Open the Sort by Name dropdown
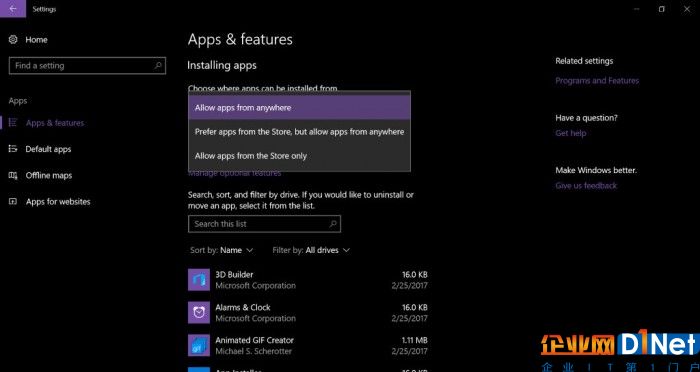Image resolution: width=700 pixels, height=372 pixels. tap(221, 250)
